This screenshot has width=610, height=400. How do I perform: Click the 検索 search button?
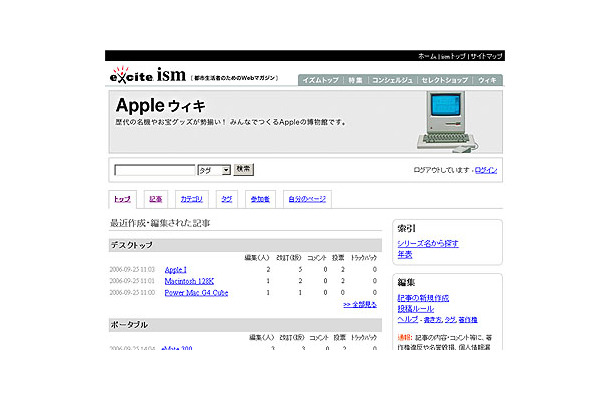[x=244, y=169]
